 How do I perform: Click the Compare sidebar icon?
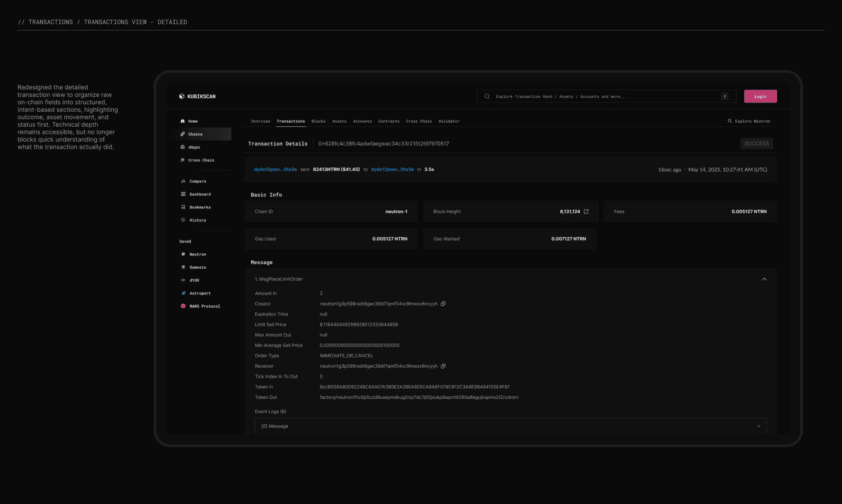[183, 181]
